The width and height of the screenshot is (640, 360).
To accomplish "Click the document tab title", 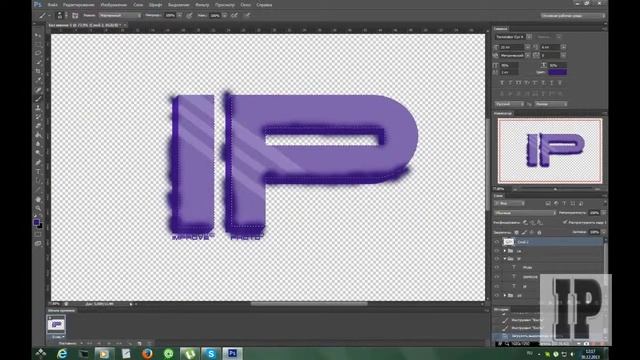I will (x=85, y=25).
